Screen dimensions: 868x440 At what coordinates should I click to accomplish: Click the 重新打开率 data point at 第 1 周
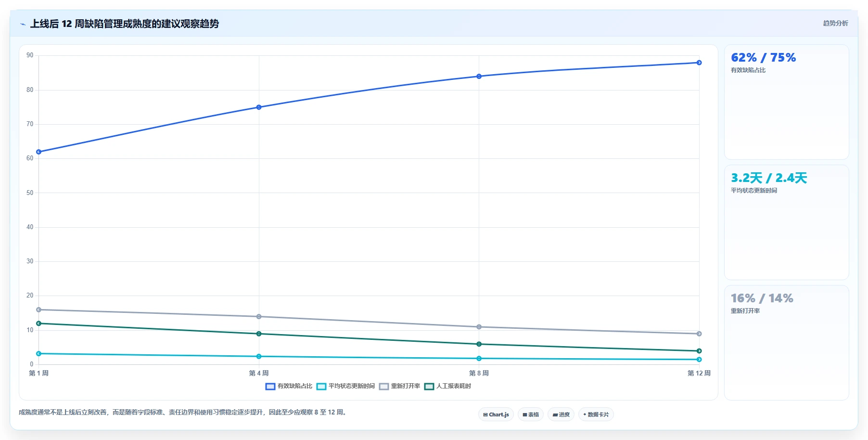coord(39,310)
